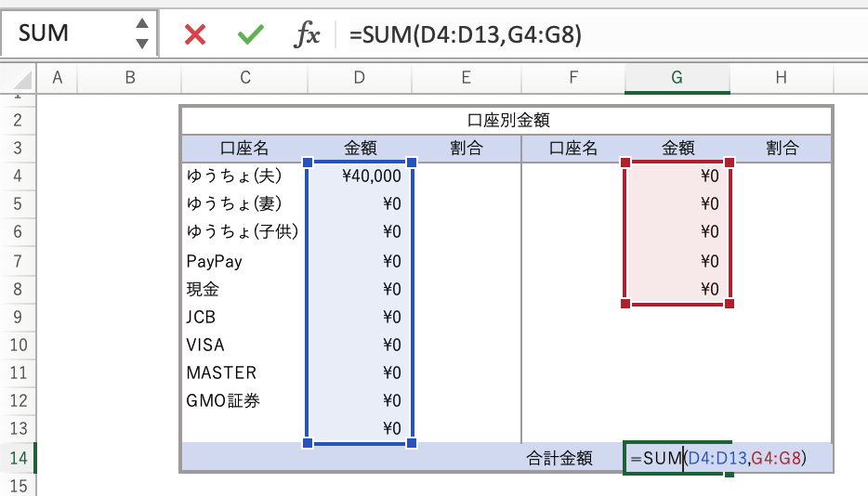Click top-left handle of blue range
The image size is (868, 496).
point(308,163)
